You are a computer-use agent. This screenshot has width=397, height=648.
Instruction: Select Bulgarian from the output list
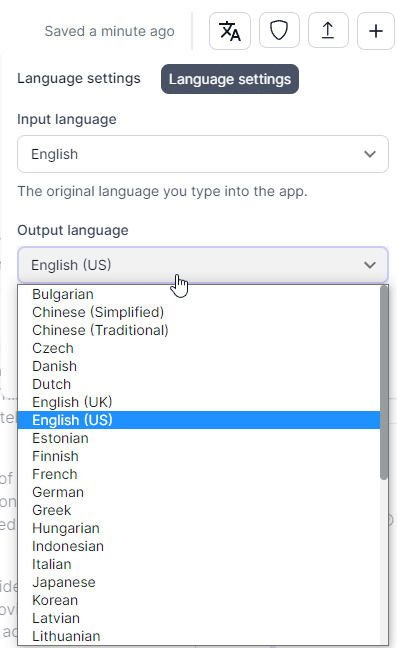[199, 294]
